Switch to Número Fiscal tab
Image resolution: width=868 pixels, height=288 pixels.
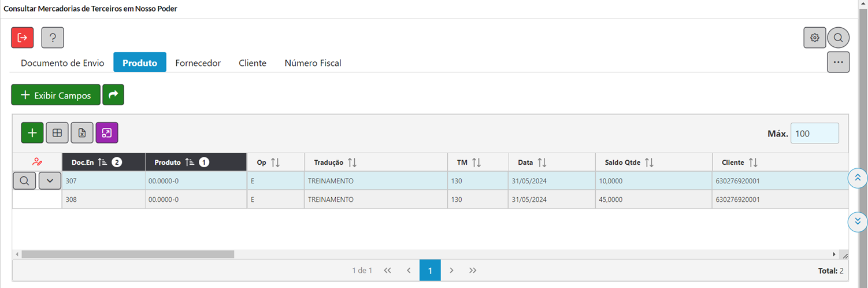click(313, 62)
